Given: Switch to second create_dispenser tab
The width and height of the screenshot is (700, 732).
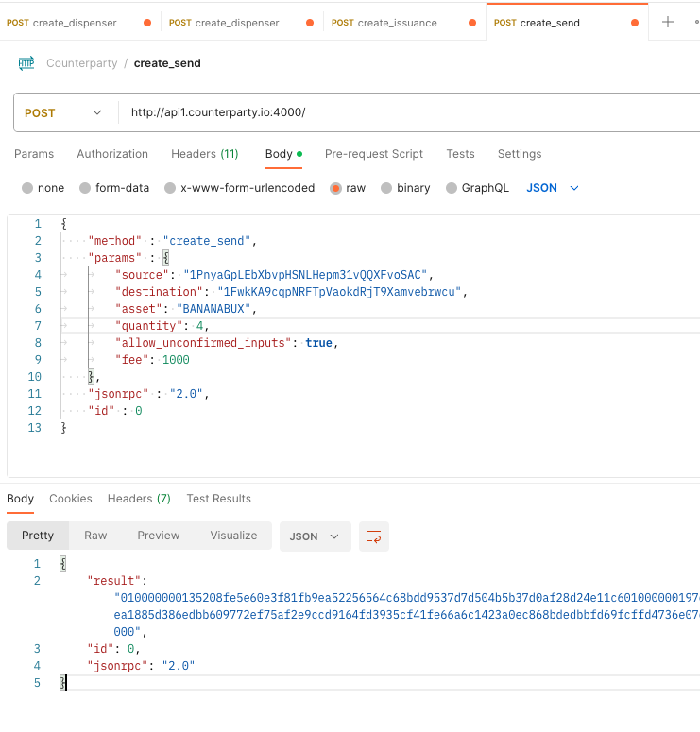Looking at the screenshot, I should (242, 23).
